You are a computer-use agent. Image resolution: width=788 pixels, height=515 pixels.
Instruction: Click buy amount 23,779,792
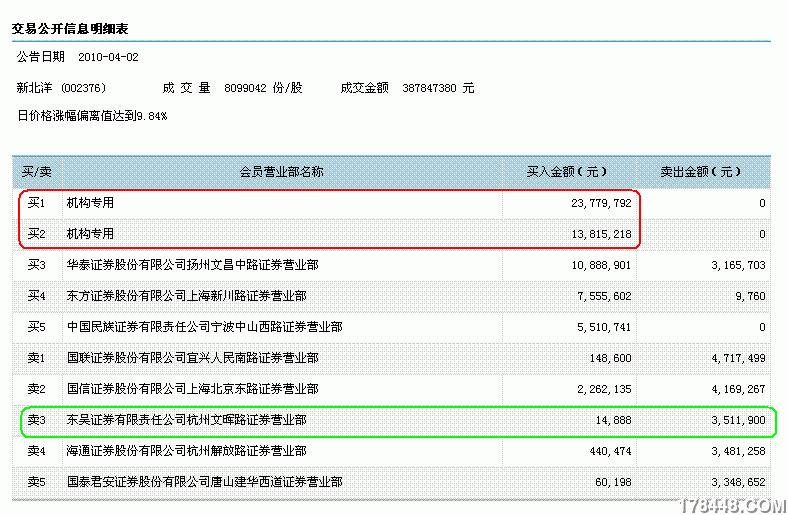[x=601, y=203]
